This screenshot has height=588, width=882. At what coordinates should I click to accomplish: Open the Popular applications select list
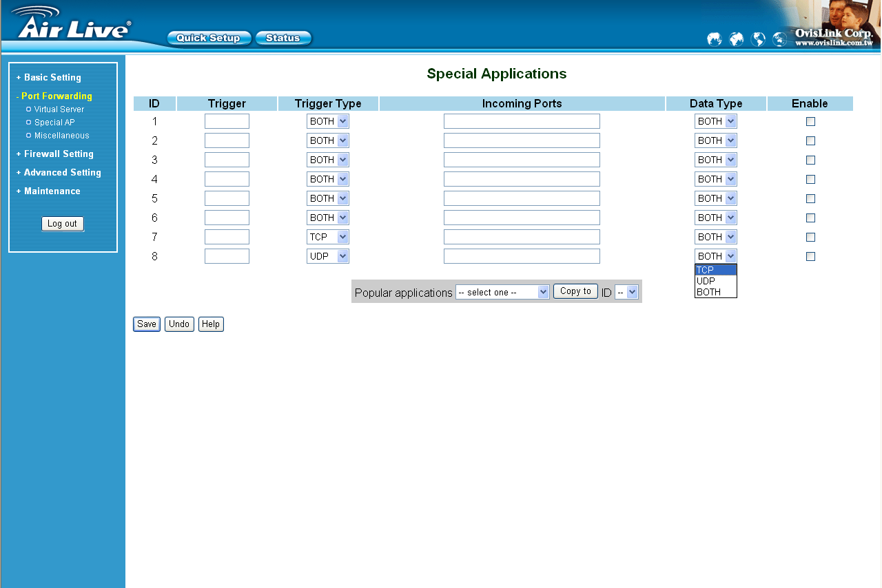coord(502,292)
